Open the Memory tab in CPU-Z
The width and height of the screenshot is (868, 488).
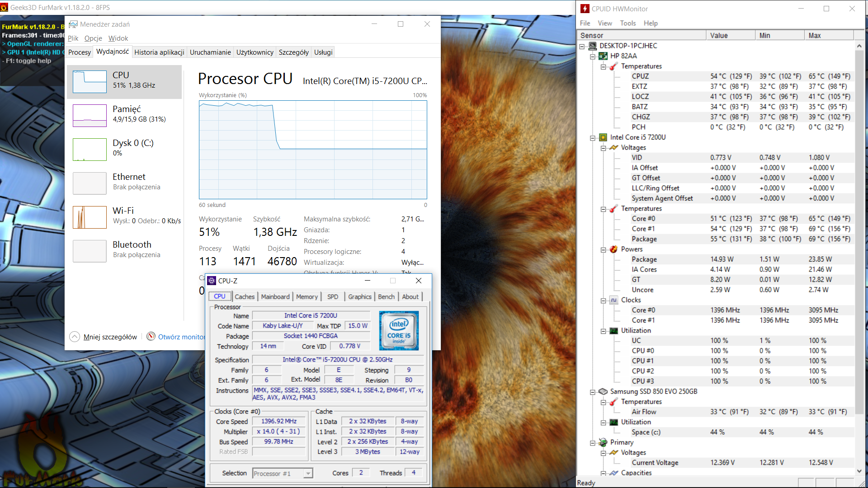(307, 296)
